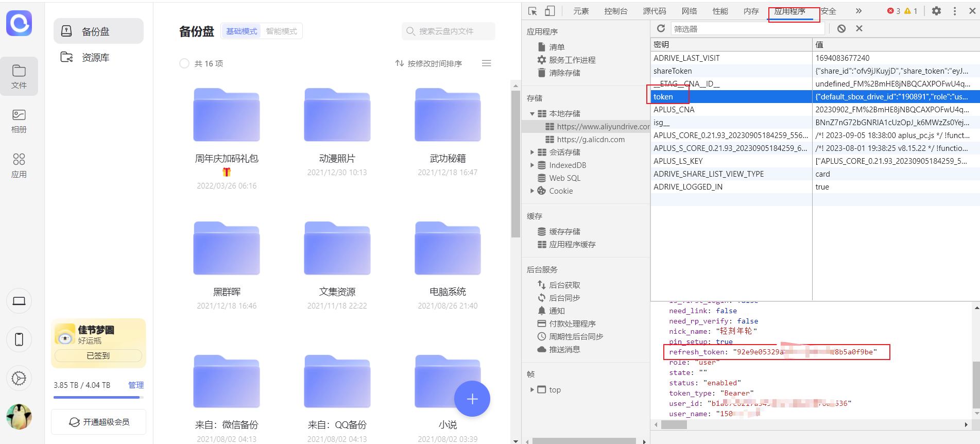Open DevTools three-dot customize menu
Image resolution: width=980 pixels, height=444 pixels.
[x=955, y=11]
